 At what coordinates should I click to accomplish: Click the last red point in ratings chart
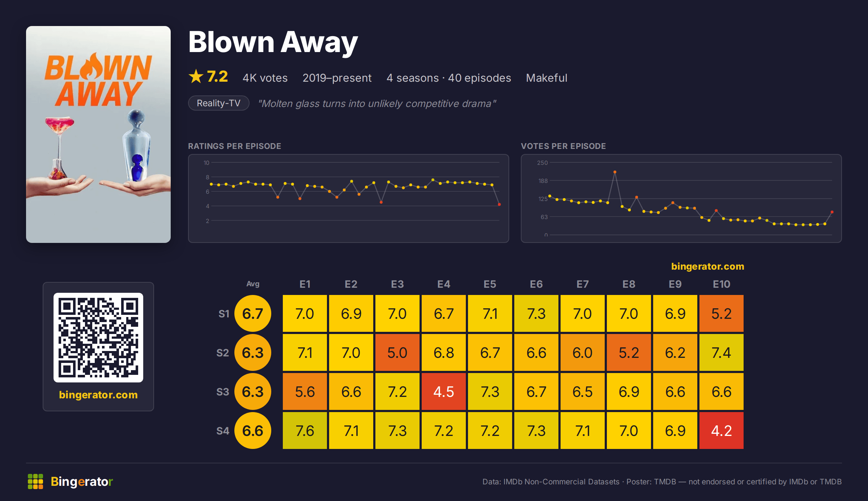pyautogui.click(x=499, y=205)
